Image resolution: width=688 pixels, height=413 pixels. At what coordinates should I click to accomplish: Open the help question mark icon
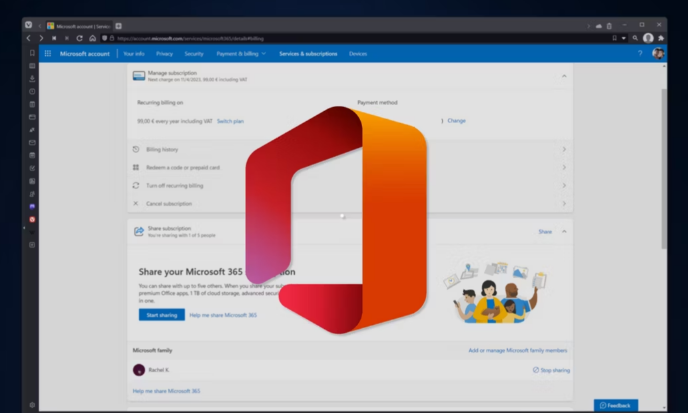[x=640, y=53]
